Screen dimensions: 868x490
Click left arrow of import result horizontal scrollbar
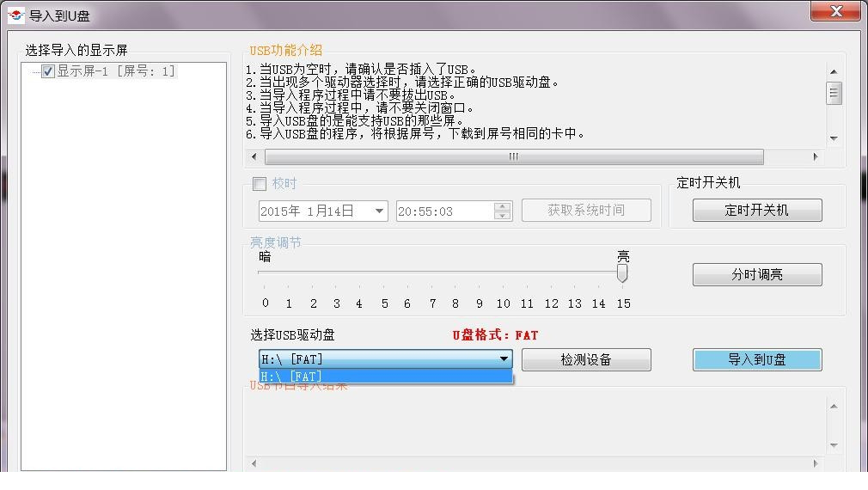(254, 463)
